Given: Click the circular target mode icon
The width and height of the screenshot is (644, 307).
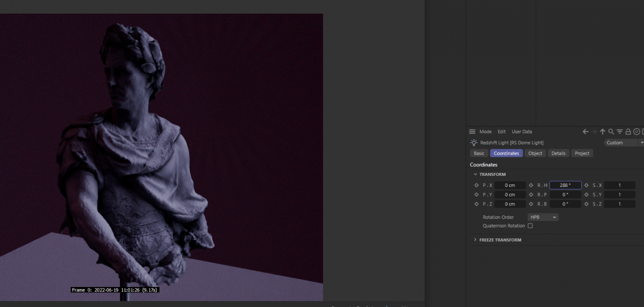Looking at the screenshot, I should (x=636, y=132).
